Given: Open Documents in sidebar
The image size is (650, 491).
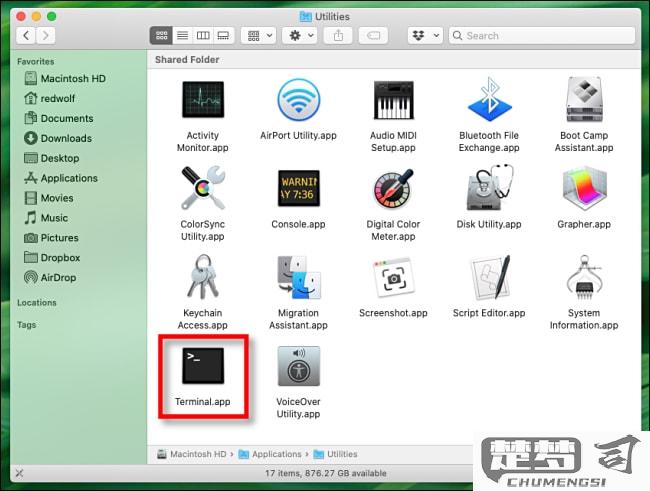Looking at the screenshot, I should tap(59, 118).
